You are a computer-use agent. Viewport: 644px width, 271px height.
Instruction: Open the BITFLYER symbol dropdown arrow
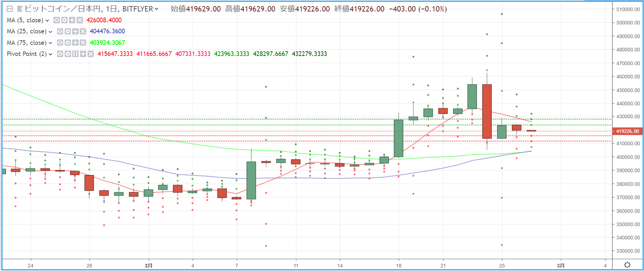tap(156, 9)
